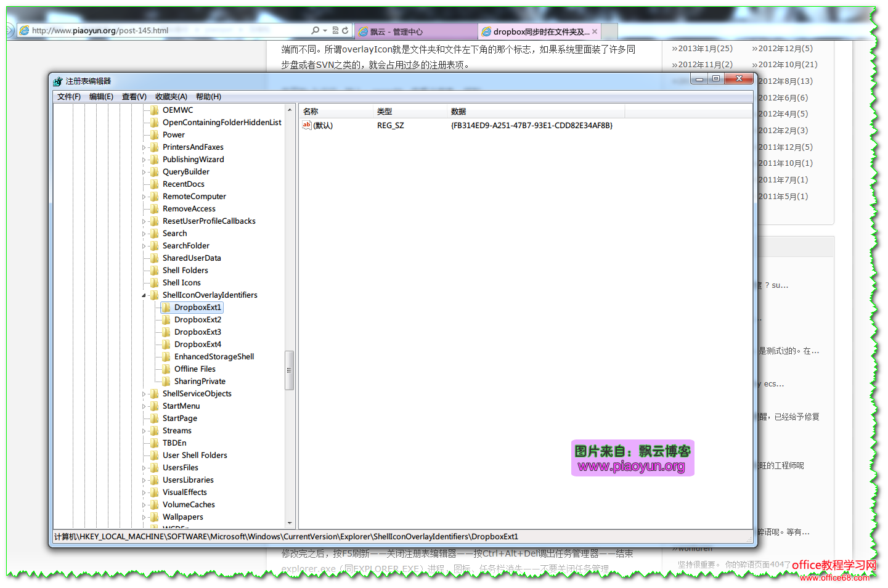Click the OpenContainingFolderHiddenList folder icon
The image size is (888, 588).
155,123
